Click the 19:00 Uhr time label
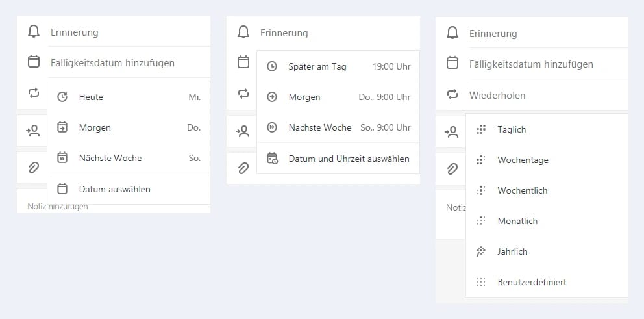 pos(391,66)
